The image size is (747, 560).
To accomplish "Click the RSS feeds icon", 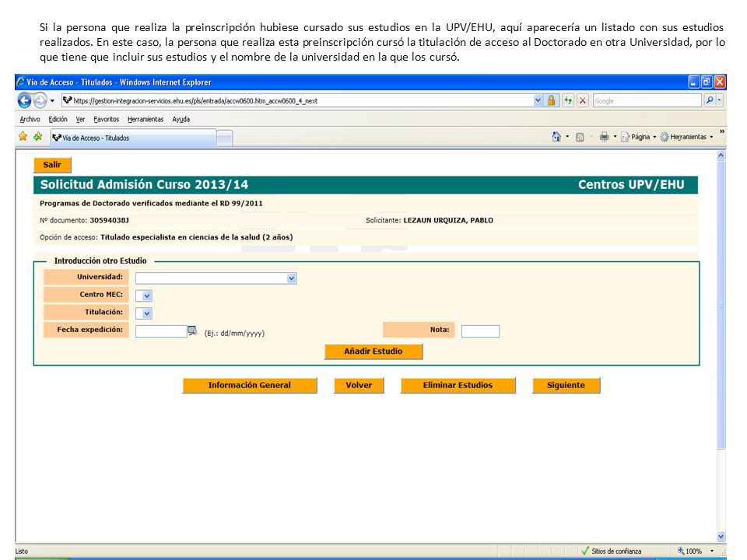I will pos(580,137).
